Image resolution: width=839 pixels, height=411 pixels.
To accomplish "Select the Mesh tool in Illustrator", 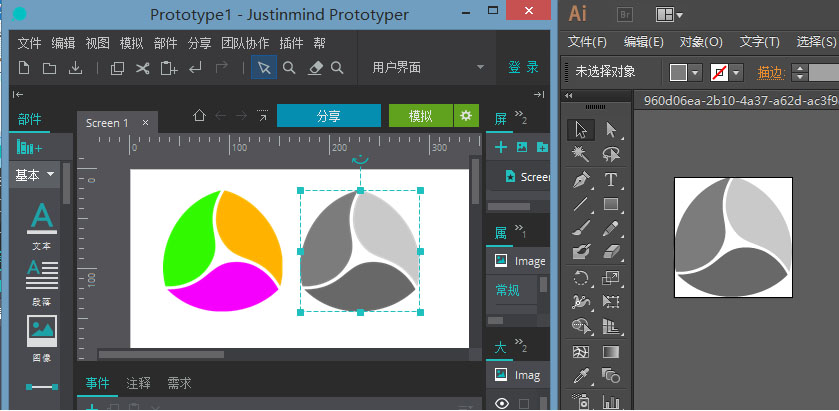I will (x=581, y=352).
